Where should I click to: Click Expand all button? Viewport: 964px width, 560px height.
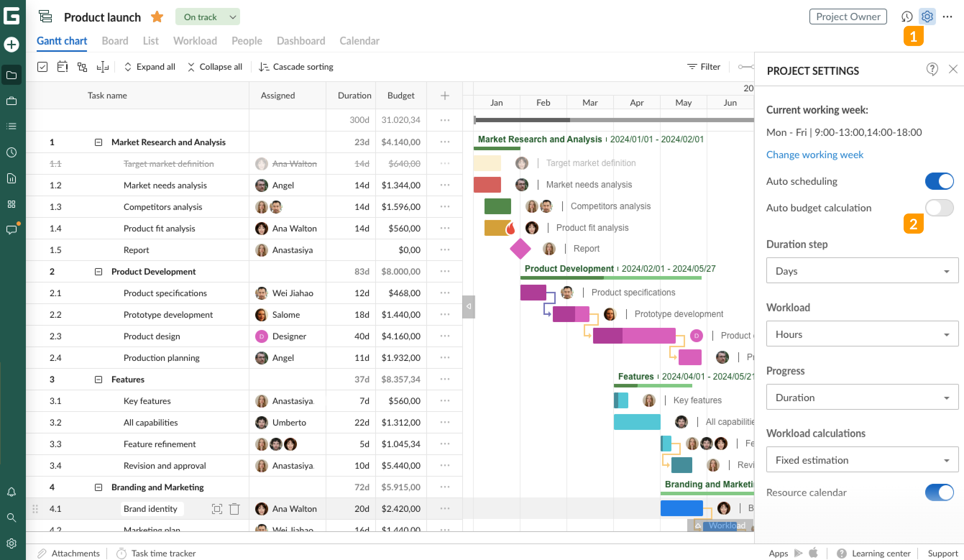point(150,66)
